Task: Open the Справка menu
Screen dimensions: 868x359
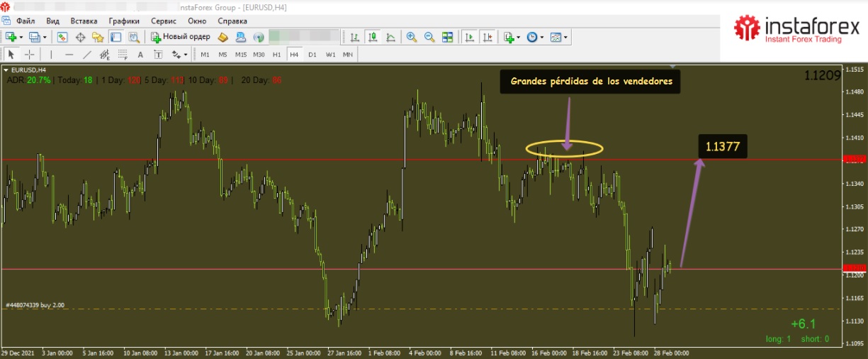Action: point(232,21)
